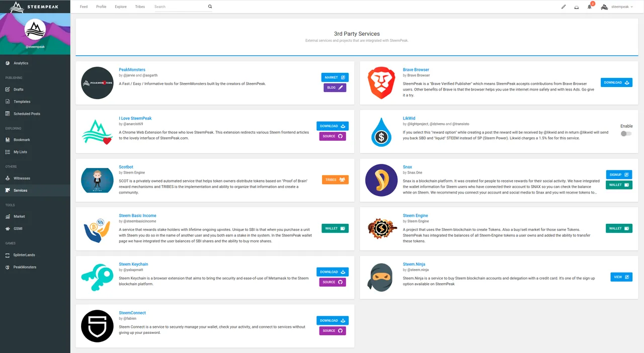Screen dimensions: 644x353
Task: Go to Explore in top navigation
Action: pyautogui.click(x=121, y=7)
